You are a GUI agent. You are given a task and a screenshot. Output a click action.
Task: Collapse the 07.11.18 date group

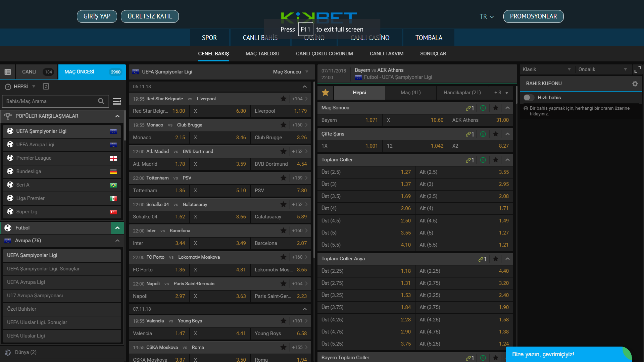(305, 309)
